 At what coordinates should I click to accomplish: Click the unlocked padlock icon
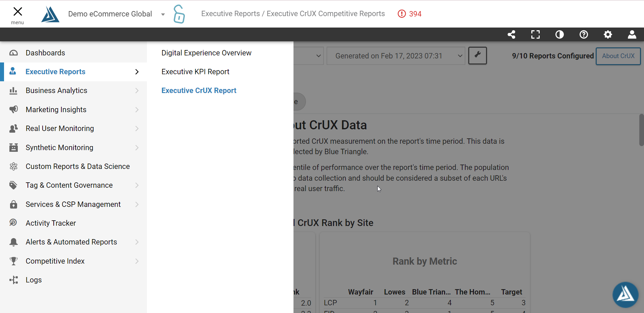179,14
